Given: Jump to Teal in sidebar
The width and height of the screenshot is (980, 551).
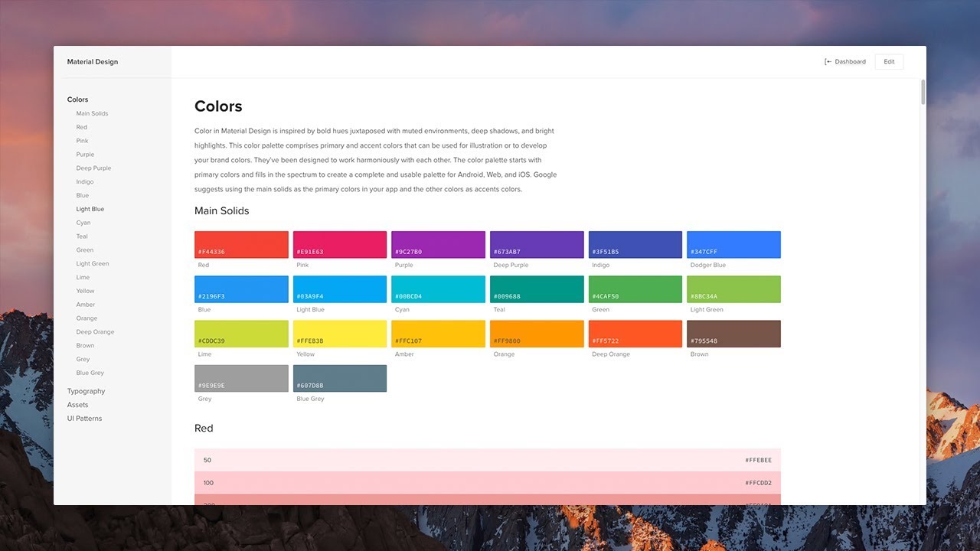Looking at the screenshot, I should [82, 236].
